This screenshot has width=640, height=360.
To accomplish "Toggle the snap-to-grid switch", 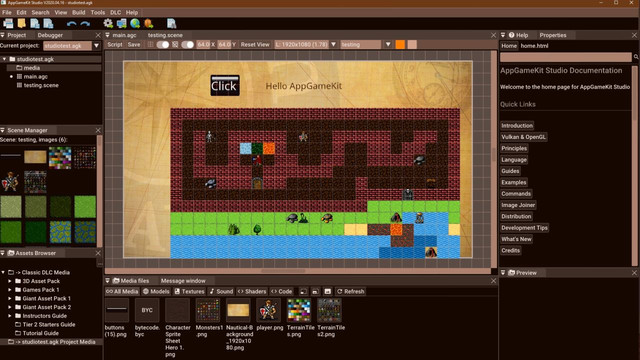I will point(187,44).
